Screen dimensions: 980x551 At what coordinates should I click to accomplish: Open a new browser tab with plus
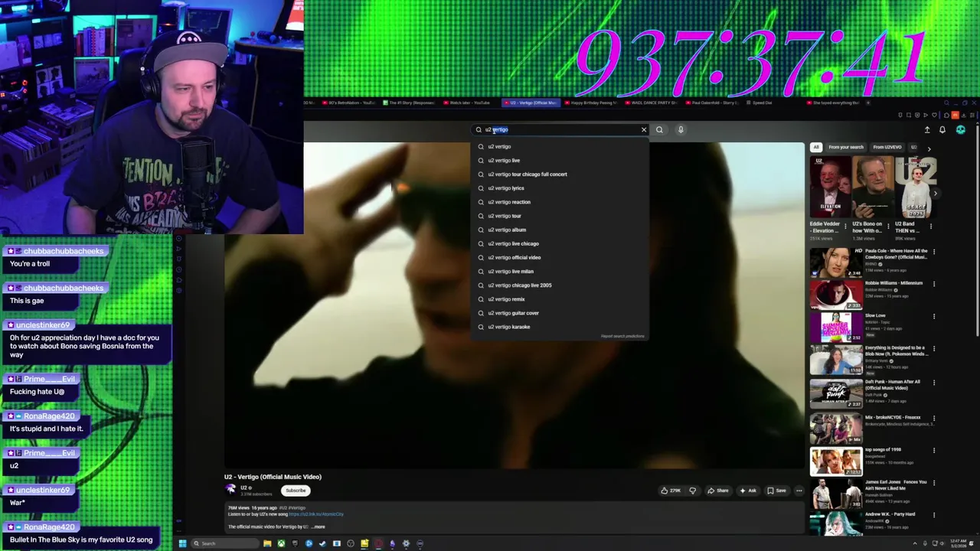tap(868, 103)
